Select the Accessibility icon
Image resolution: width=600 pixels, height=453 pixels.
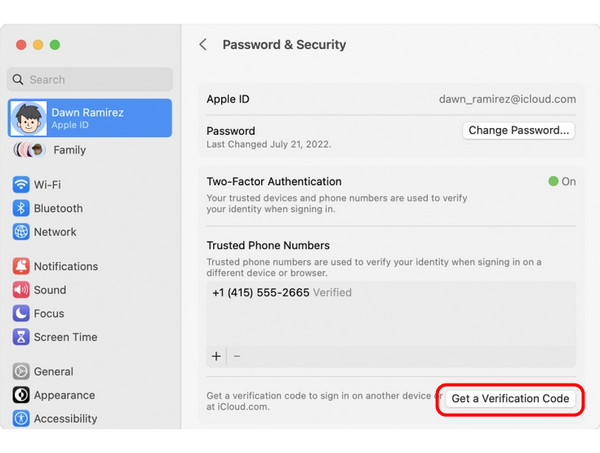coord(21,419)
